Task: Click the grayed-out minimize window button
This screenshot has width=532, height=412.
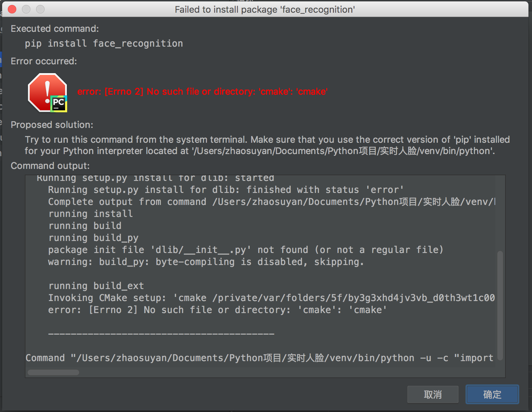Action: (x=26, y=9)
